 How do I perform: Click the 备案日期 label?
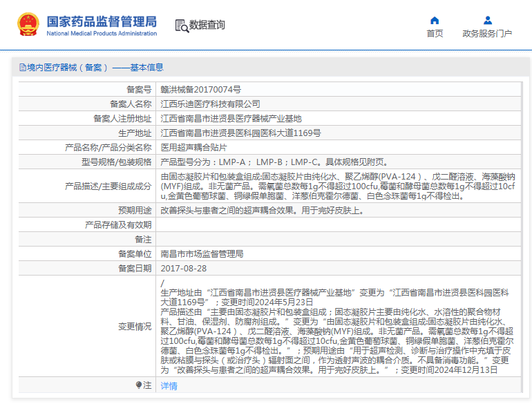135,269
